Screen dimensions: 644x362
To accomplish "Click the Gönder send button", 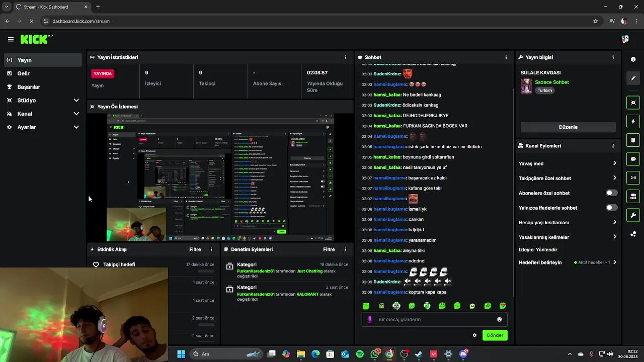I will pos(495,335).
